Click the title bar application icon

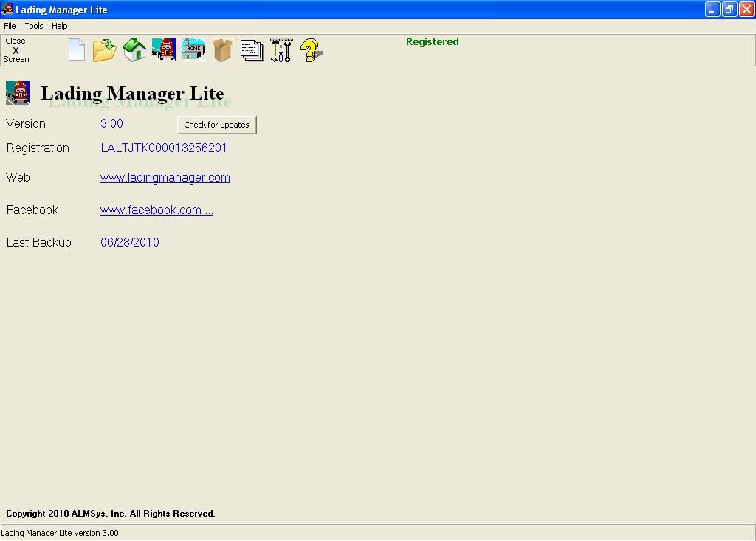point(7,9)
